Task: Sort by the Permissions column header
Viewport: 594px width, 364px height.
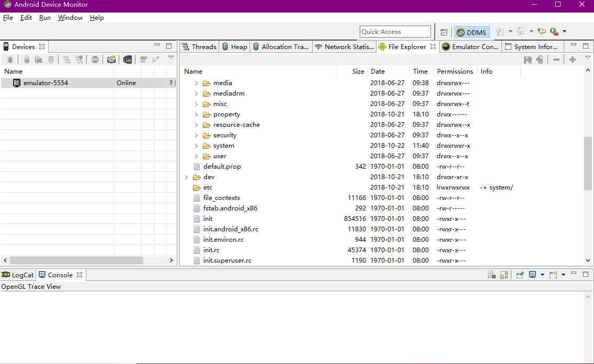Action: pos(455,71)
